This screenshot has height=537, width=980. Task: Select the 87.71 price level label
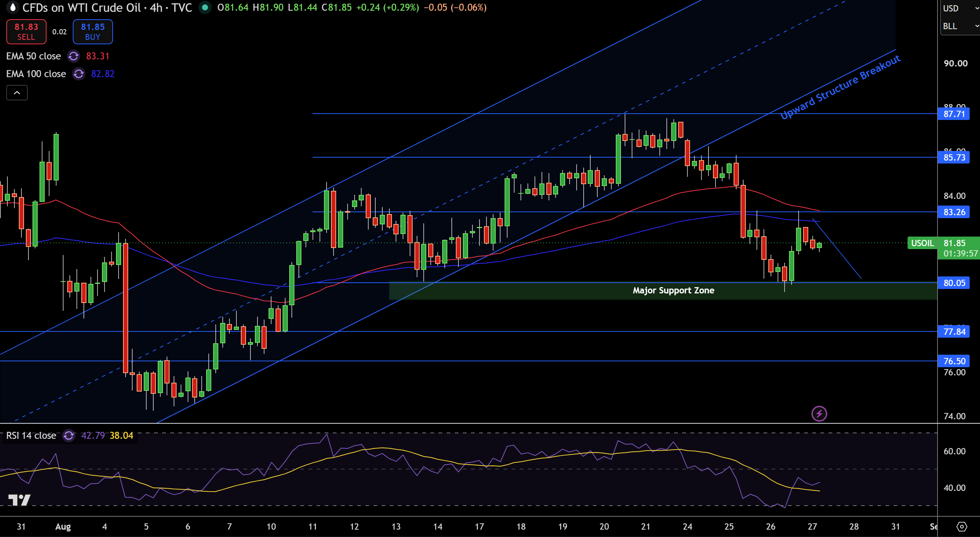point(954,114)
